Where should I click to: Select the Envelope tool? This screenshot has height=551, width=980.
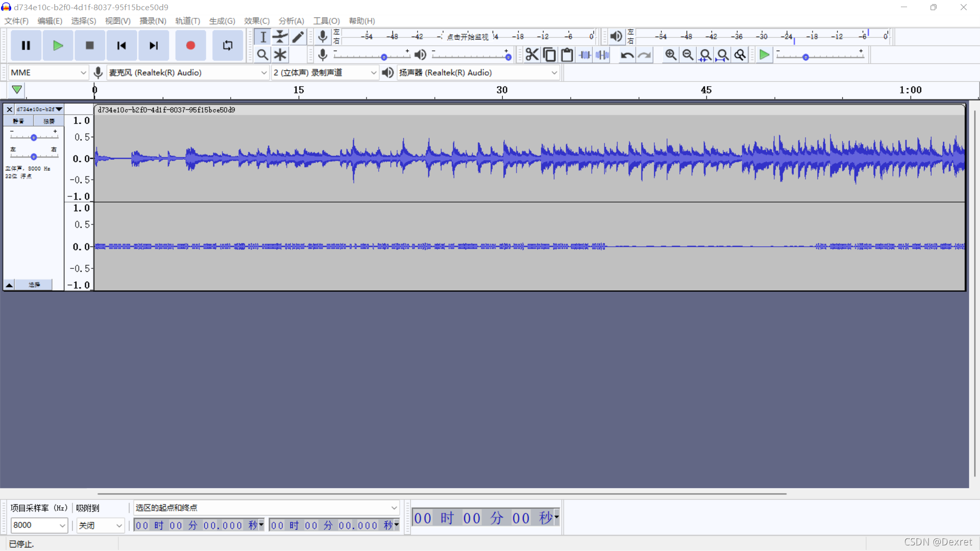[x=280, y=37]
